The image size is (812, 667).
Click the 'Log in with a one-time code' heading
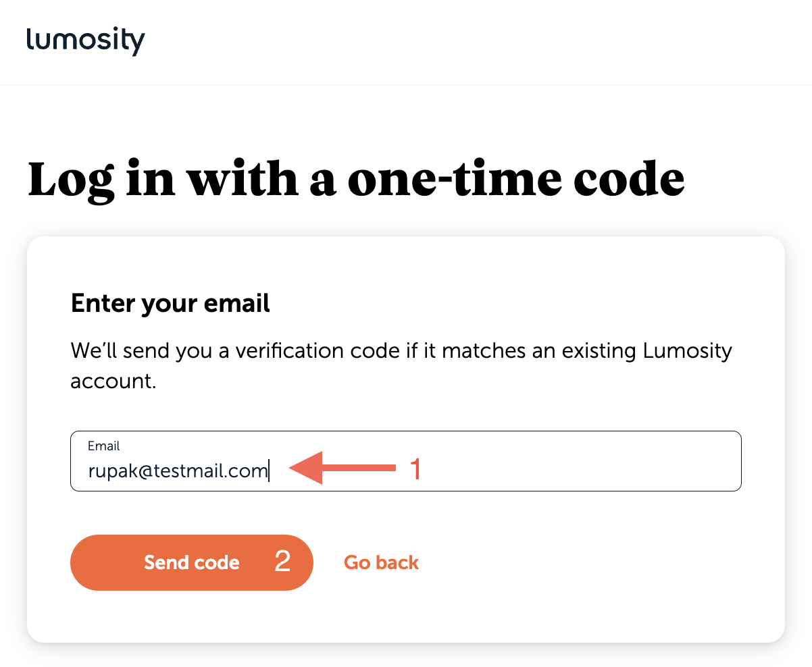coord(356,179)
